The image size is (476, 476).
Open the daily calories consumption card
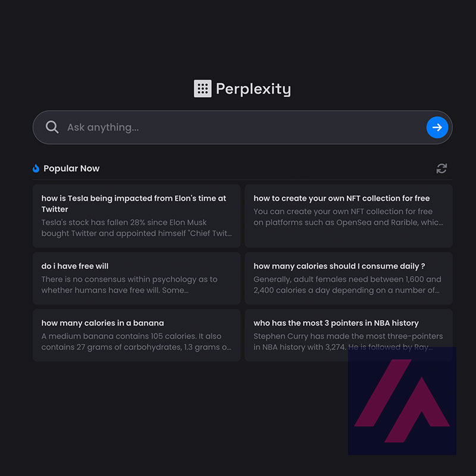pos(349,278)
